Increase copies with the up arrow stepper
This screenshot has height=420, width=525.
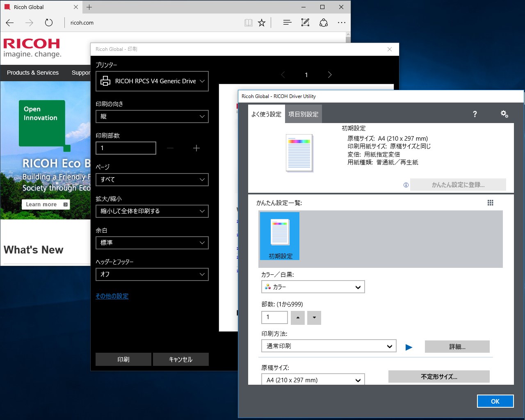coord(298,317)
